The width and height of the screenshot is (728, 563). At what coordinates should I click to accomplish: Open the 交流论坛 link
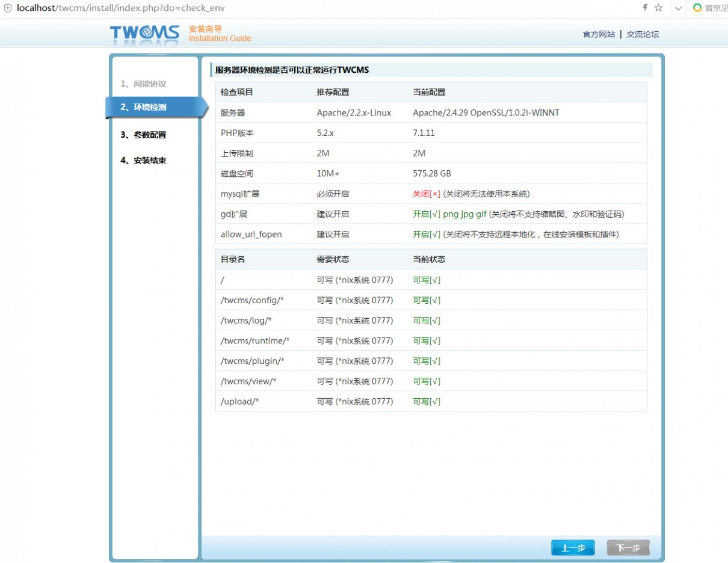pyautogui.click(x=643, y=34)
